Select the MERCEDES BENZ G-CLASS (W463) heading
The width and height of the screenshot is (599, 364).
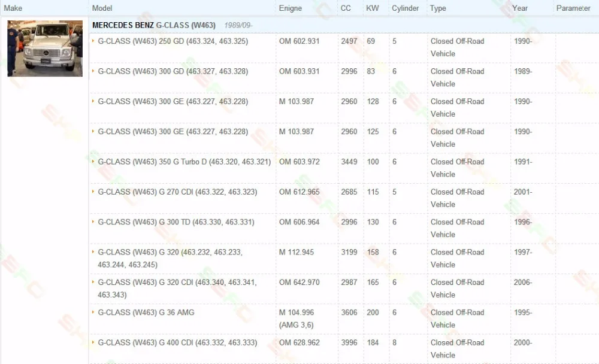153,25
